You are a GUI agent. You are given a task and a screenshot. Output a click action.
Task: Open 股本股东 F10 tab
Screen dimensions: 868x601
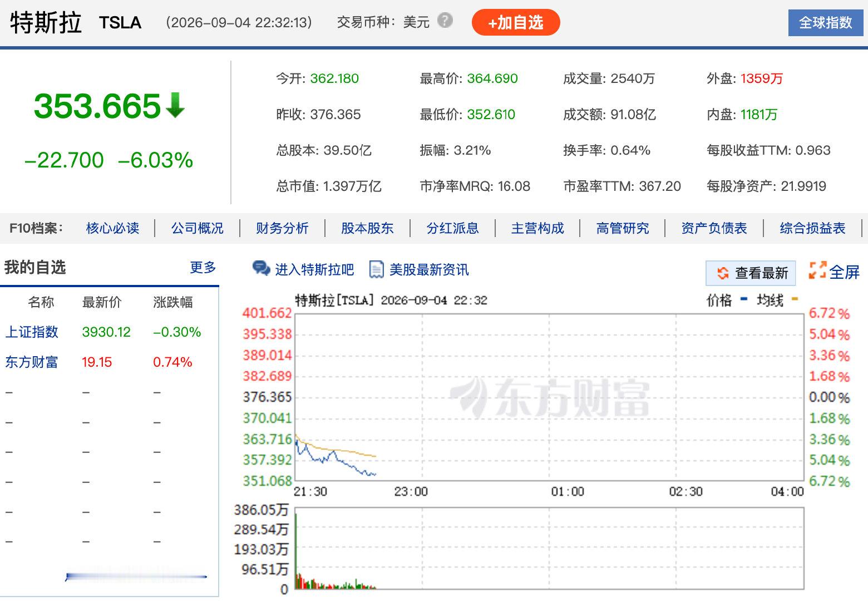tap(367, 228)
